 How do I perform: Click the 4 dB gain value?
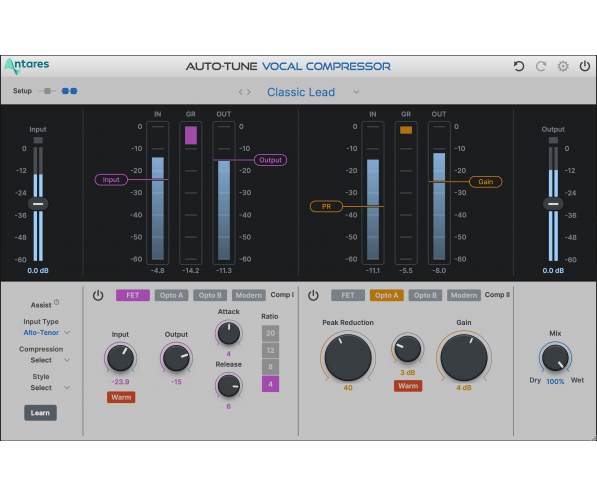[x=464, y=388]
